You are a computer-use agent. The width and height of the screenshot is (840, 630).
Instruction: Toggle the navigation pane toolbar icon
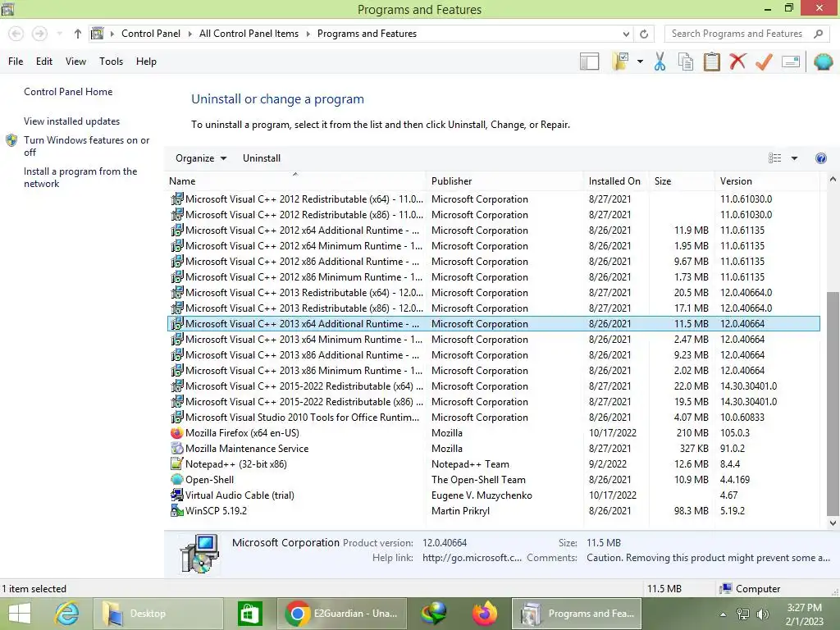tap(589, 62)
